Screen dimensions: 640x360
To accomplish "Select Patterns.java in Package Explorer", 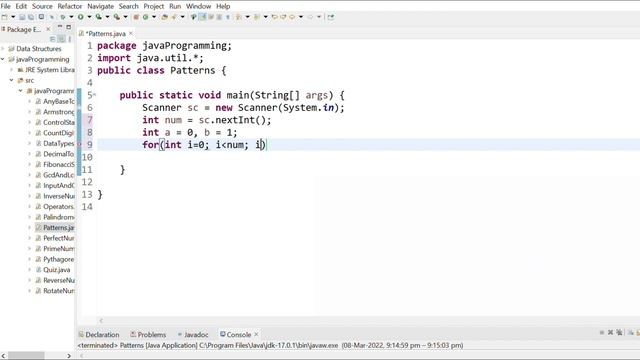I will coord(55,227).
